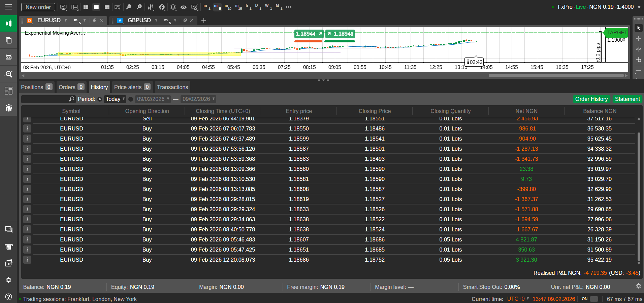
Task: Select the single chart layout icon
Action: [x=96, y=7]
